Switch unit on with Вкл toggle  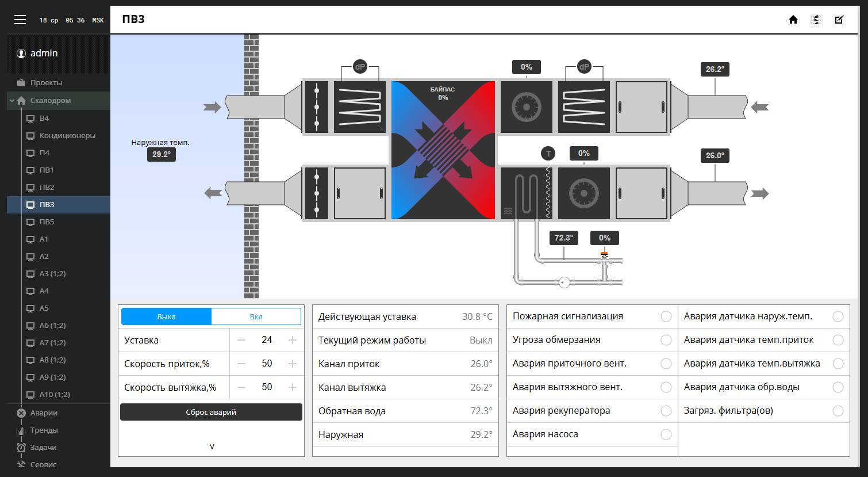click(x=256, y=316)
